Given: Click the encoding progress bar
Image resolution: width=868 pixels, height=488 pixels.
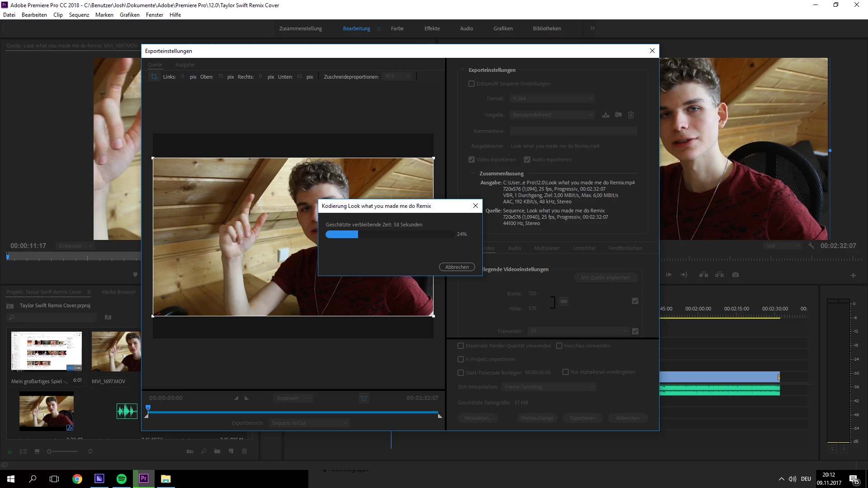Looking at the screenshot, I should pyautogui.click(x=389, y=234).
